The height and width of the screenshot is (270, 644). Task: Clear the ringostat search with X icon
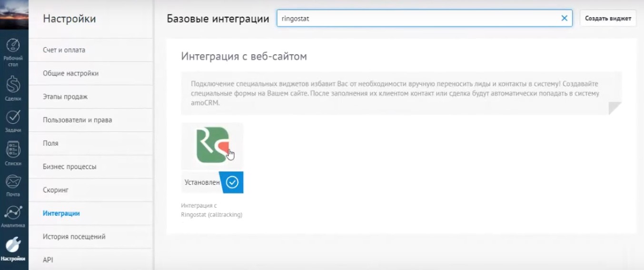pos(565,18)
